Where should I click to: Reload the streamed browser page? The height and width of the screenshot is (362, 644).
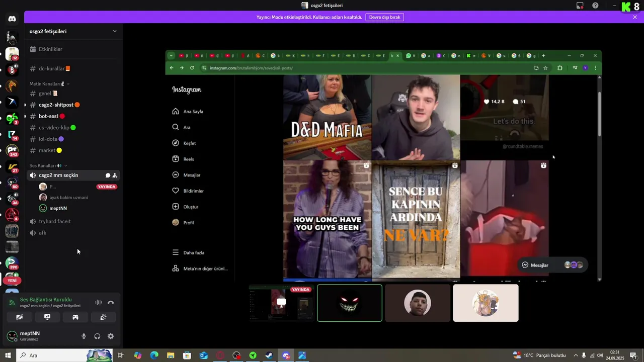coord(192,68)
